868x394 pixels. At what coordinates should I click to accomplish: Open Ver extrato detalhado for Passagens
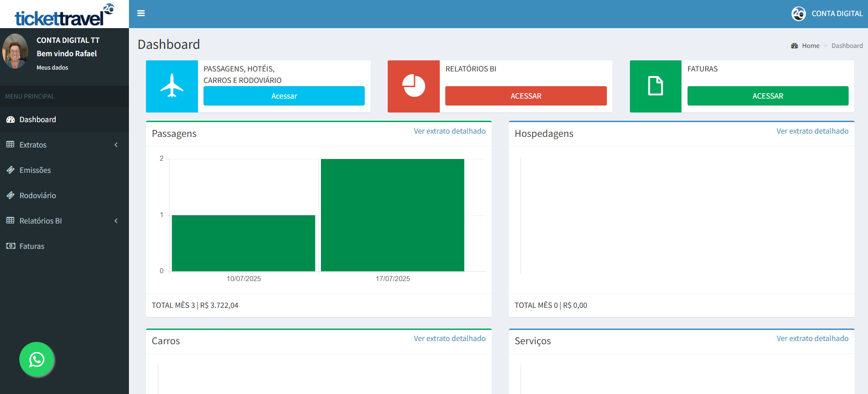[449, 131]
